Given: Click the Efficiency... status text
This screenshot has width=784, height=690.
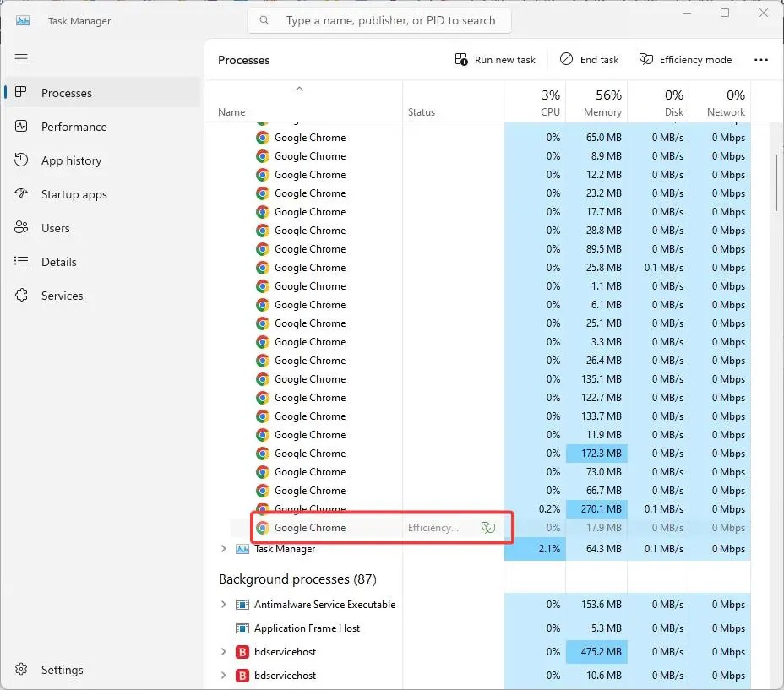Looking at the screenshot, I should 433,528.
